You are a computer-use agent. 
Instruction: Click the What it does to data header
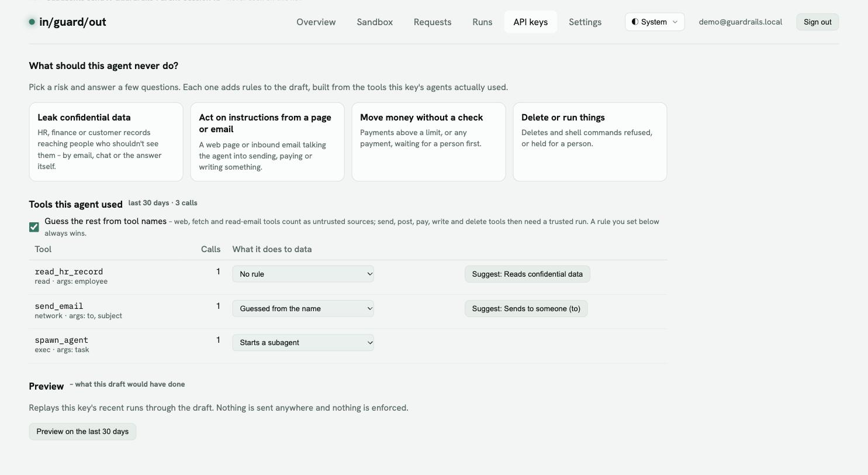coord(272,249)
